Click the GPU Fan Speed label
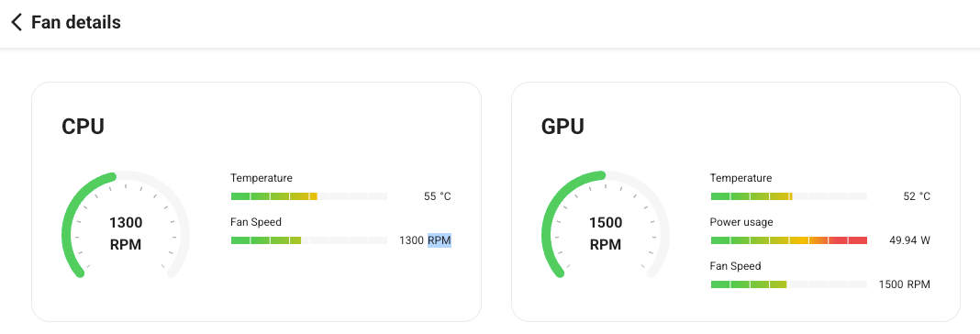 point(735,266)
